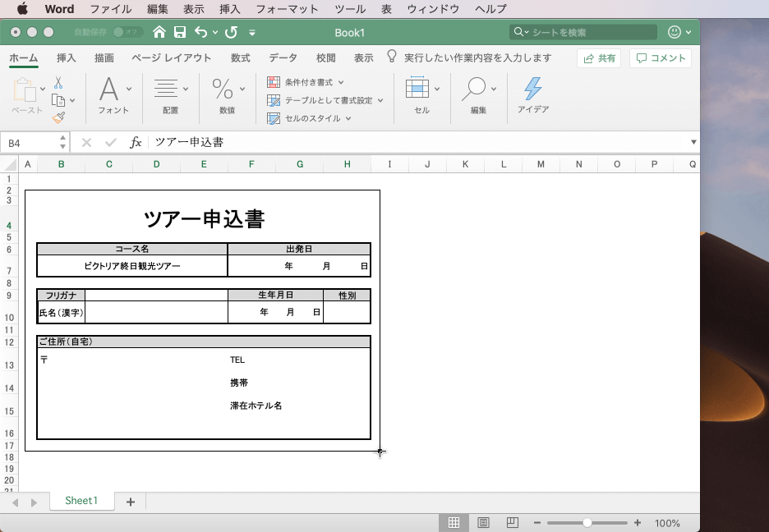Click the Save floppy disk icon

[179, 32]
